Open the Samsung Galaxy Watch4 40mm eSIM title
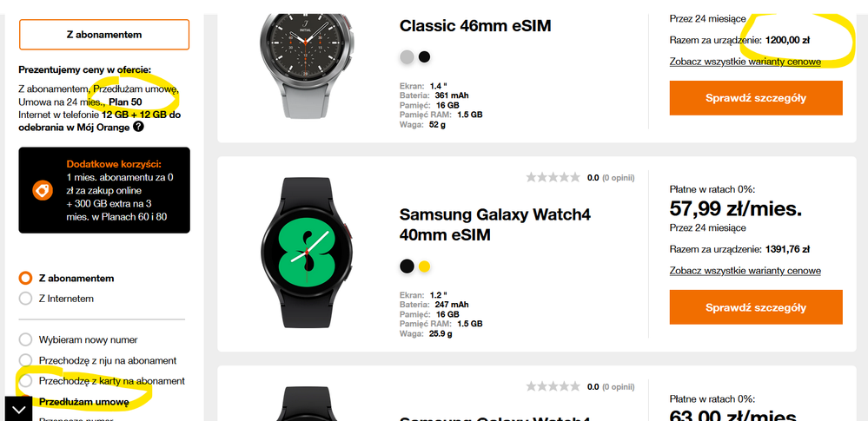868x421 pixels. tap(495, 225)
